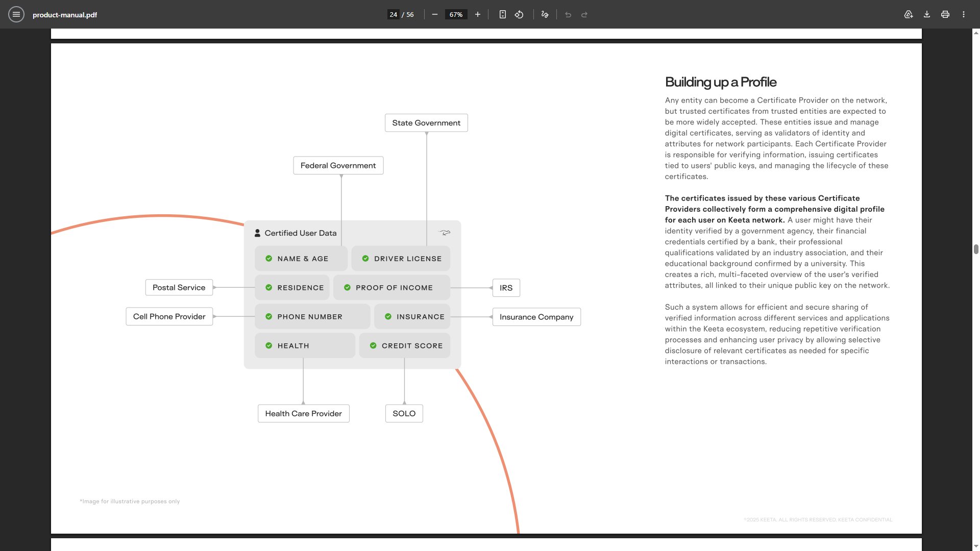Save the PDF to Google Drive

pyautogui.click(x=909, y=14)
